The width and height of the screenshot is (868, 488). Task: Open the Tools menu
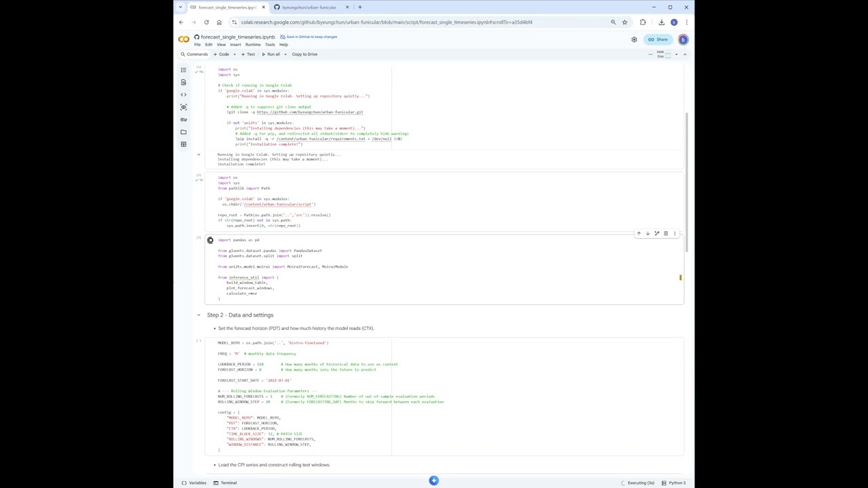click(270, 45)
